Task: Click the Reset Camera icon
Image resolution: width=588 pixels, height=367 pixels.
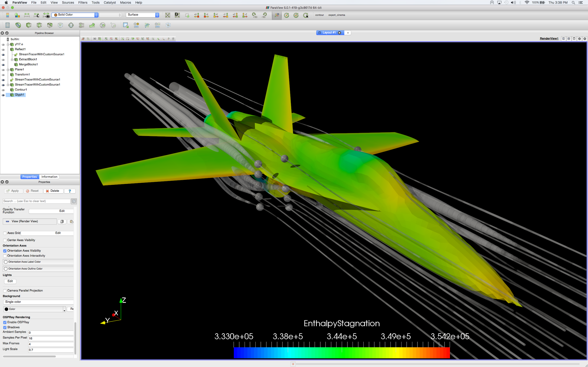Action: coord(168,15)
